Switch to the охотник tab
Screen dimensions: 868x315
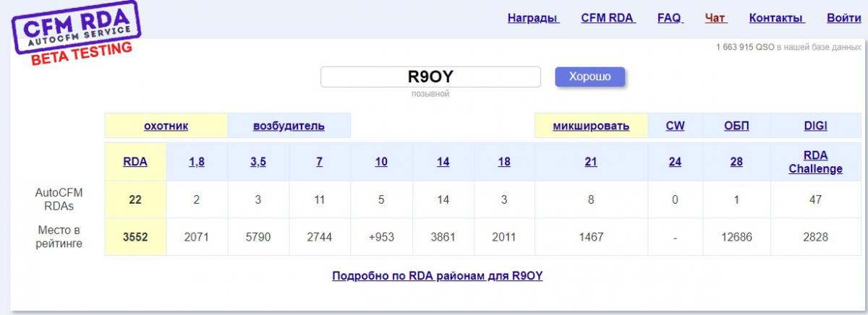(166, 126)
